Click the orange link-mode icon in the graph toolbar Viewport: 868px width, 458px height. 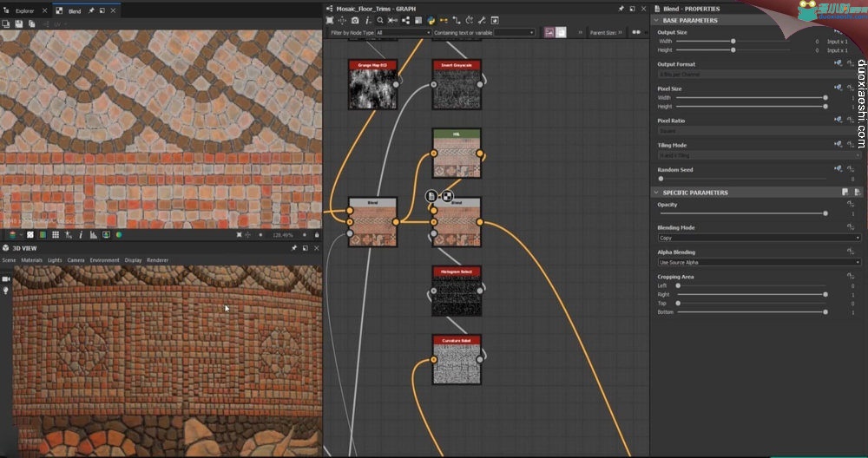click(x=444, y=21)
